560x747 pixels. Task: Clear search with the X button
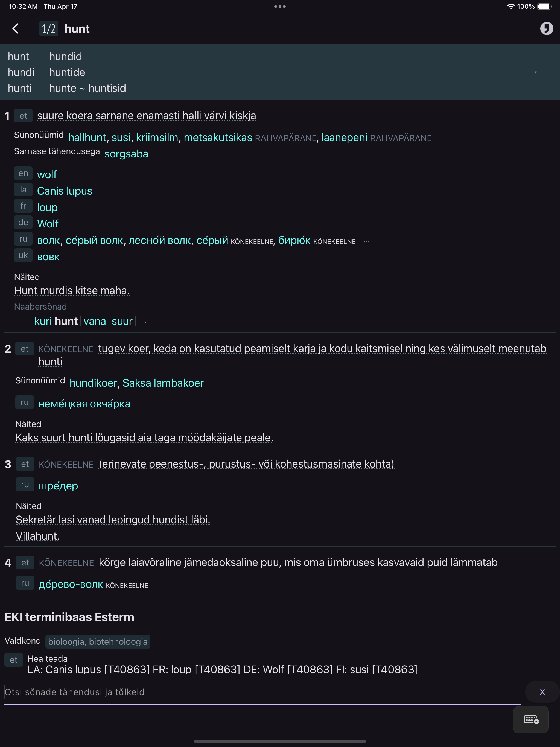tap(542, 692)
